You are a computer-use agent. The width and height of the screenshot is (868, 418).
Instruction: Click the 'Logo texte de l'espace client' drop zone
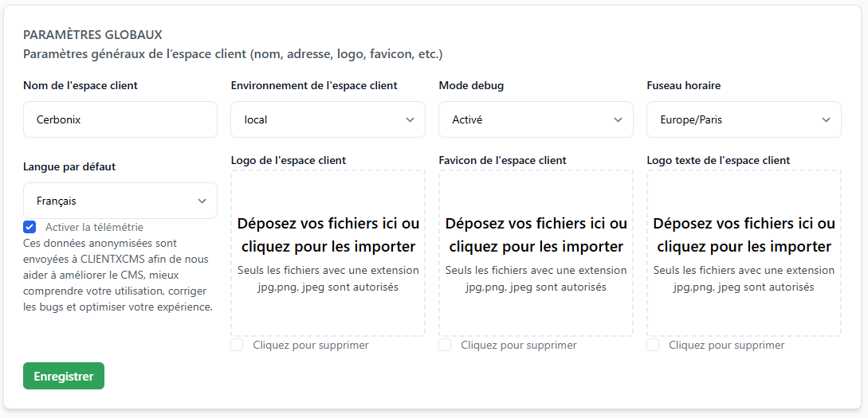pyautogui.click(x=744, y=253)
